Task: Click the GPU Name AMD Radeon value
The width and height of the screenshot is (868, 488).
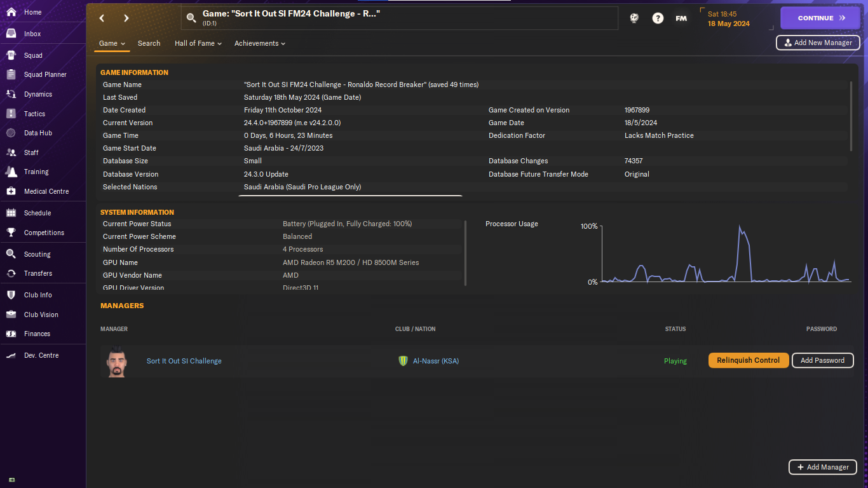Action: click(351, 262)
